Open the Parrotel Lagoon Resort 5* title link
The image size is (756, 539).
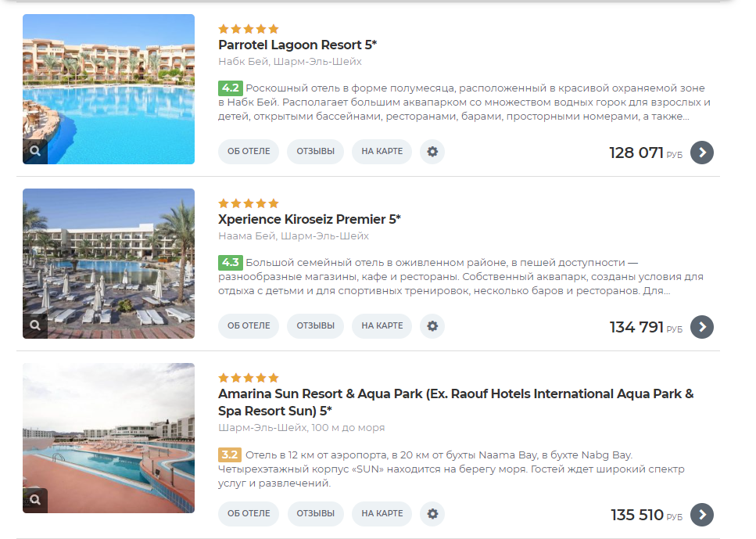tap(297, 45)
